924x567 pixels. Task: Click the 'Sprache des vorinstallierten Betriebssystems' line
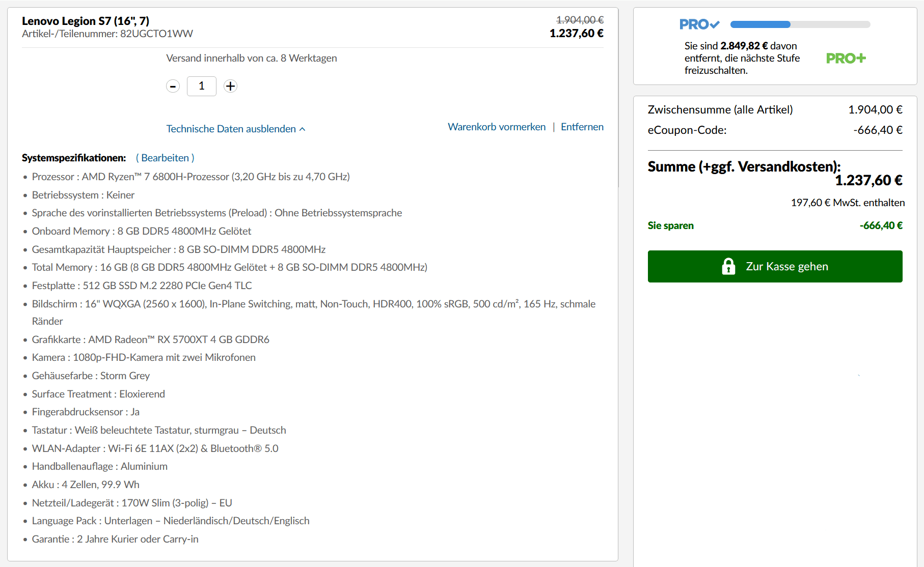(217, 213)
